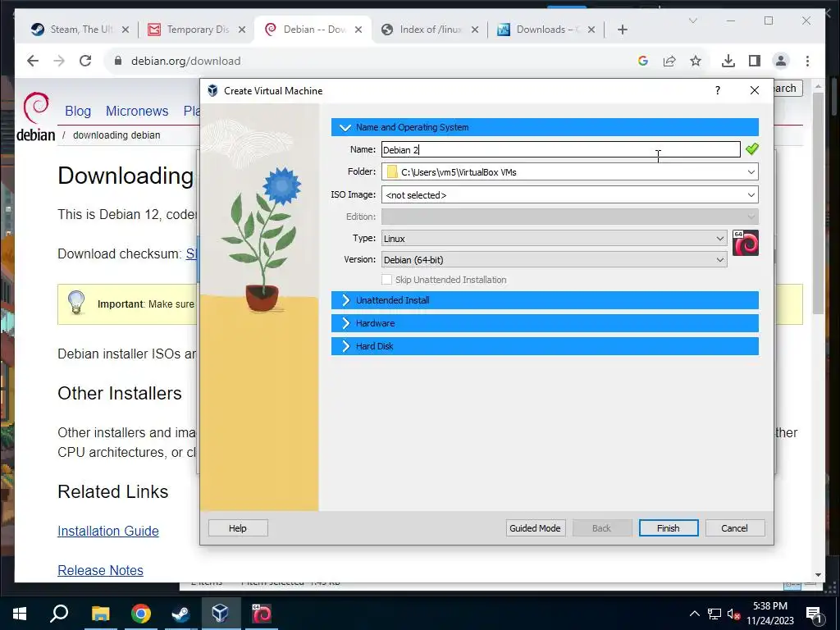This screenshot has height=630, width=840.
Task: Click the green valid-name checkmark icon
Action: click(x=751, y=149)
